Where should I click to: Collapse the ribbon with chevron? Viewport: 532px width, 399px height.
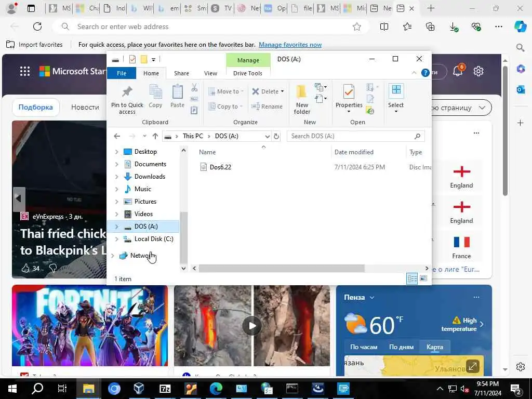[x=414, y=73]
